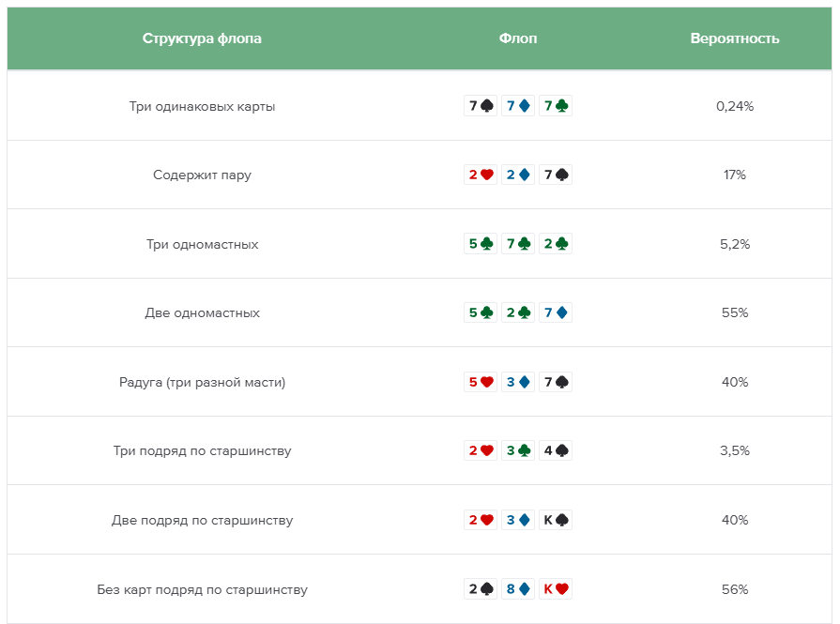Click the 'Вероятность' column header
Screen dimensions: 840x624
[x=735, y=38]
